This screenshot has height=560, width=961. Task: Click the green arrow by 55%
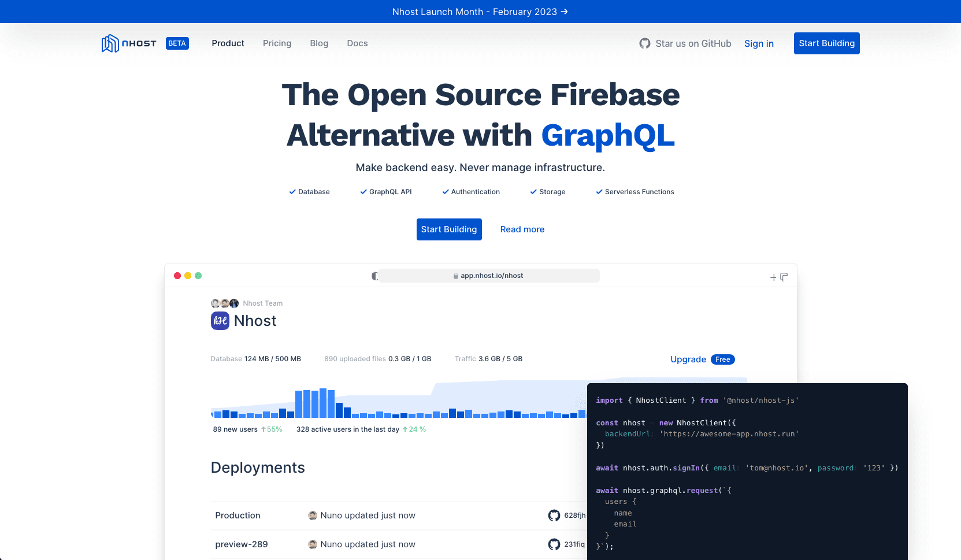pos(264,429)
